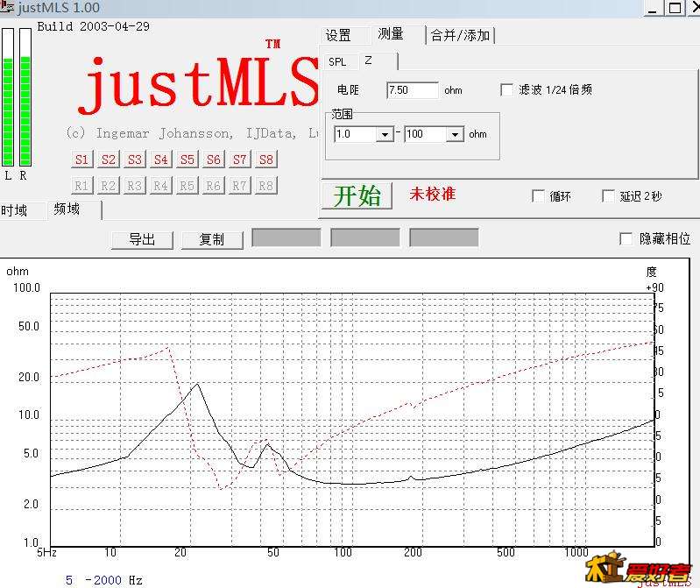This screenshot has height=588, width=700.
Task: Click the right channel R level meter
Action: [25, 97]
